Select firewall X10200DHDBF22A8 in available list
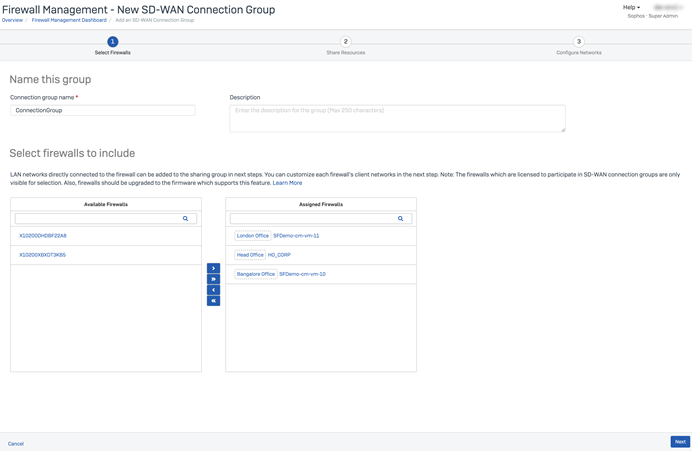692x451 pixels. [x=43, y=236]
